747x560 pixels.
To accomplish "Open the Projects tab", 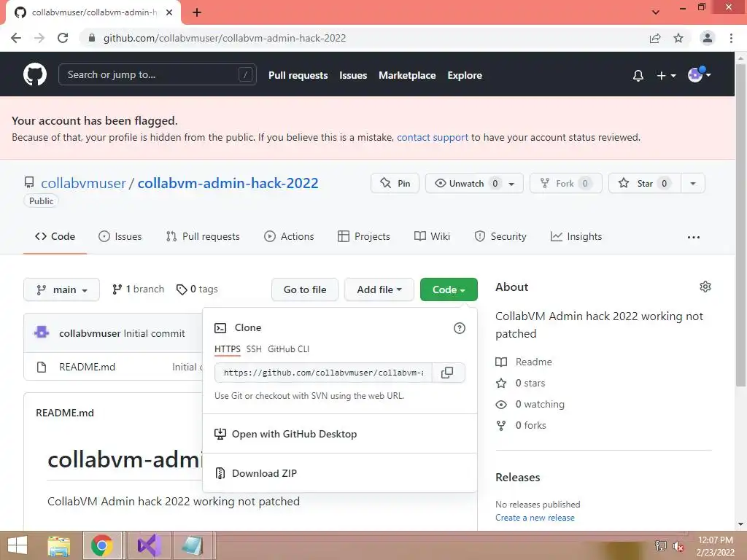I will (364, 237).
